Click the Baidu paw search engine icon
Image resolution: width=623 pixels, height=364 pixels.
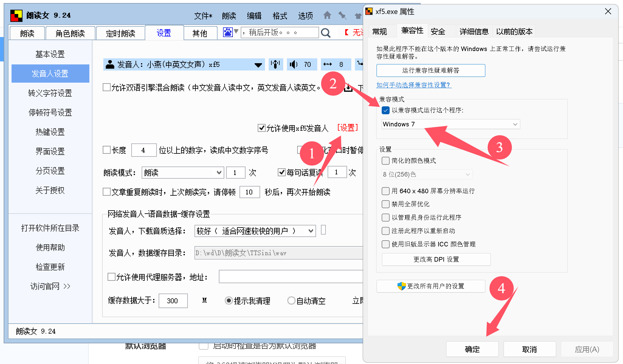tap(228, 32)
